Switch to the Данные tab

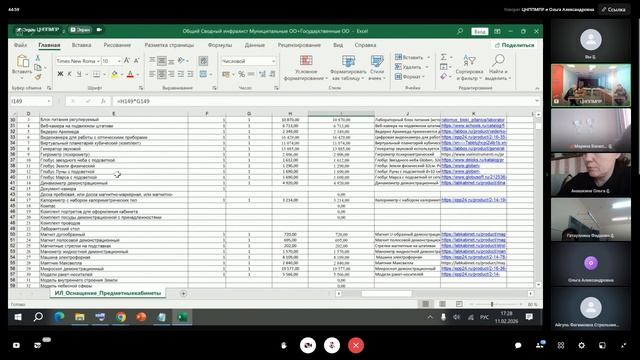[255, 45]
